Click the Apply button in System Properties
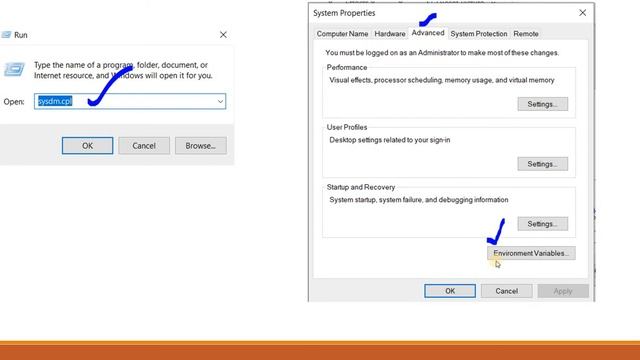 563,291
